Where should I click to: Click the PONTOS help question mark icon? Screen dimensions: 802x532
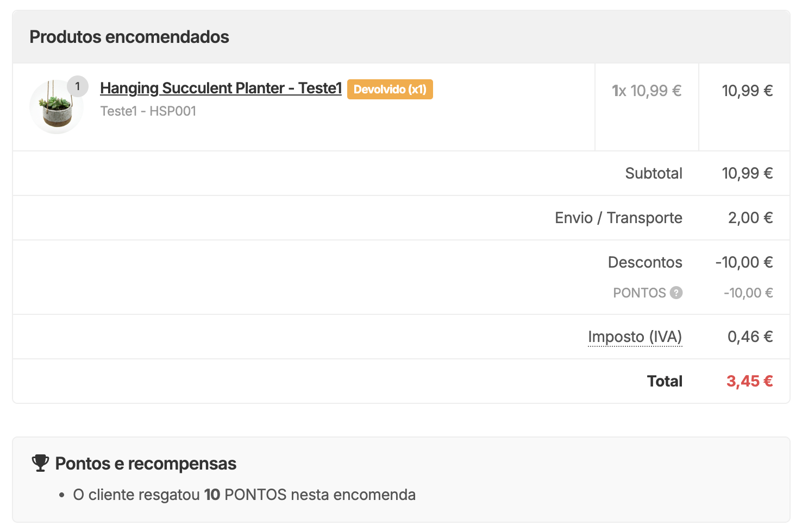coord(675,293)
